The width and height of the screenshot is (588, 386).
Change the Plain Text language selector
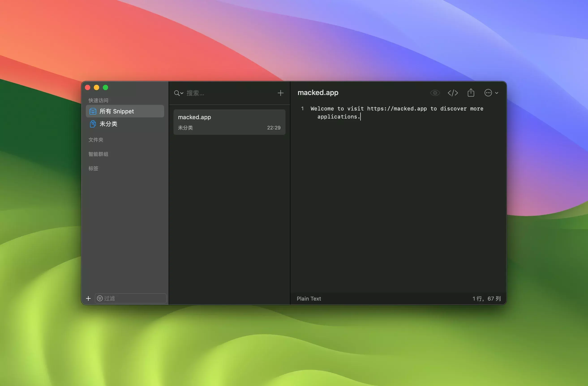309,299
